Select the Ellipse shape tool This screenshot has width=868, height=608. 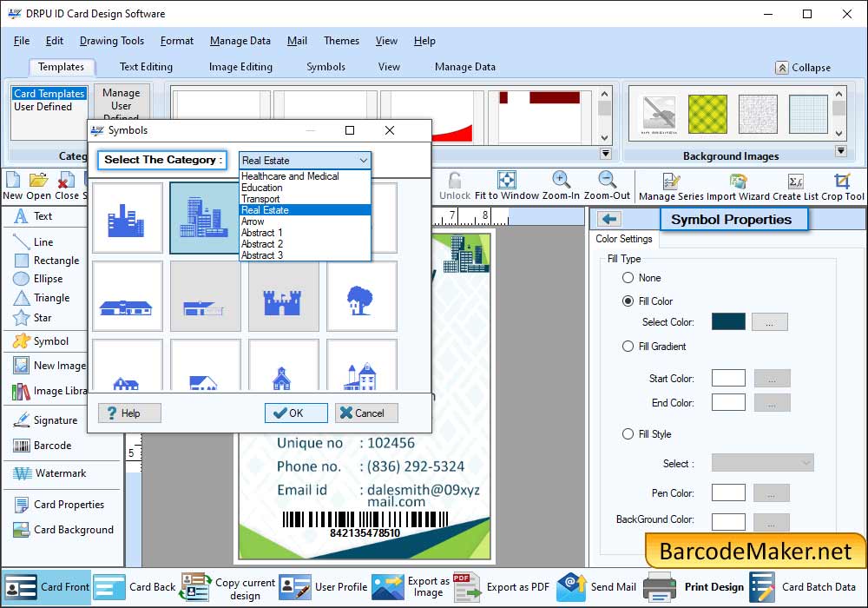[37, 279]
